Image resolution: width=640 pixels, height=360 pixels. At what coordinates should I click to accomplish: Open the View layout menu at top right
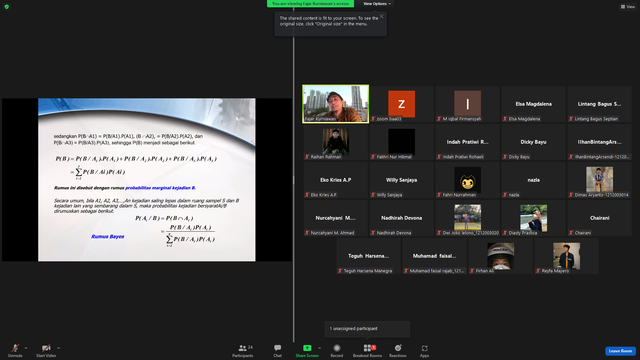[628, 7]
